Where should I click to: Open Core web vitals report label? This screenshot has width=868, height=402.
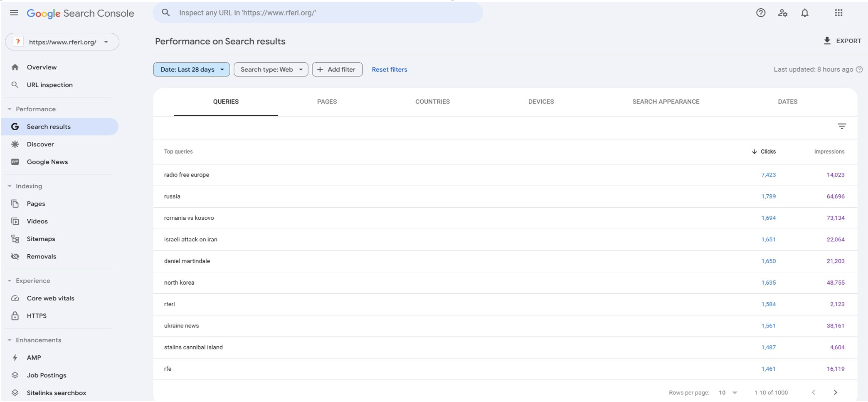[x=50, y=298]
